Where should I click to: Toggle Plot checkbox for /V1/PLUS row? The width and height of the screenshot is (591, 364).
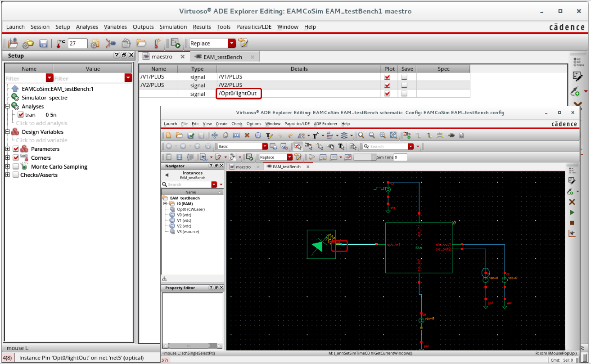[387, 77]
